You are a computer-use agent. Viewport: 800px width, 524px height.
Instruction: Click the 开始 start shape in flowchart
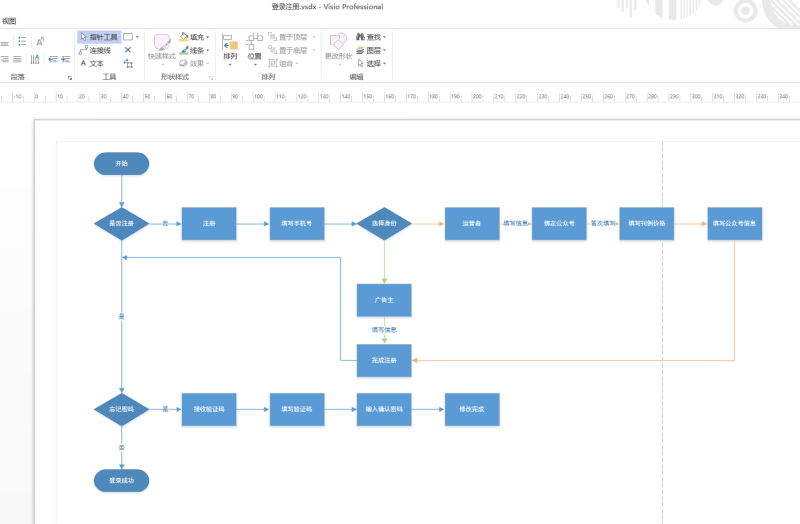tap(121, 163)
